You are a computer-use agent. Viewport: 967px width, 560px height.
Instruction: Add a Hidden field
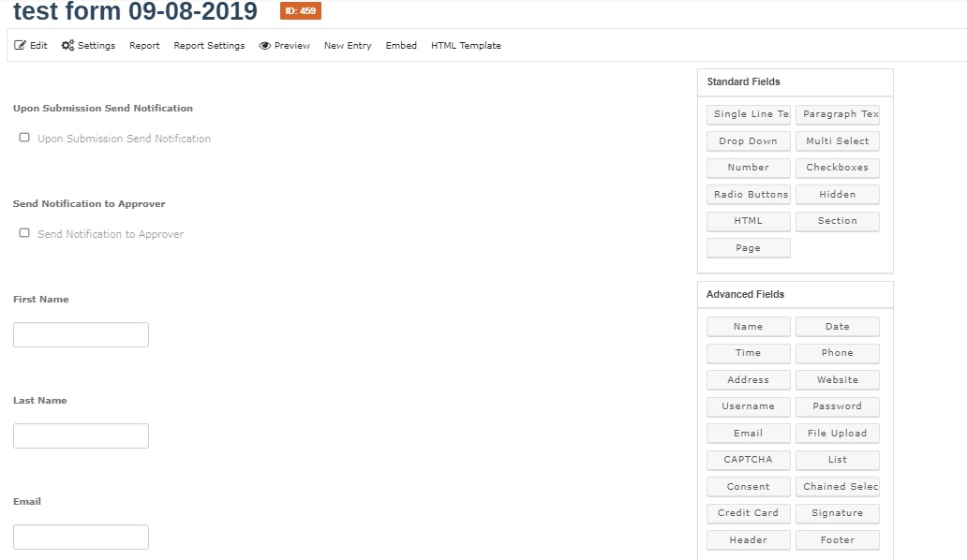tap(838, 195)
